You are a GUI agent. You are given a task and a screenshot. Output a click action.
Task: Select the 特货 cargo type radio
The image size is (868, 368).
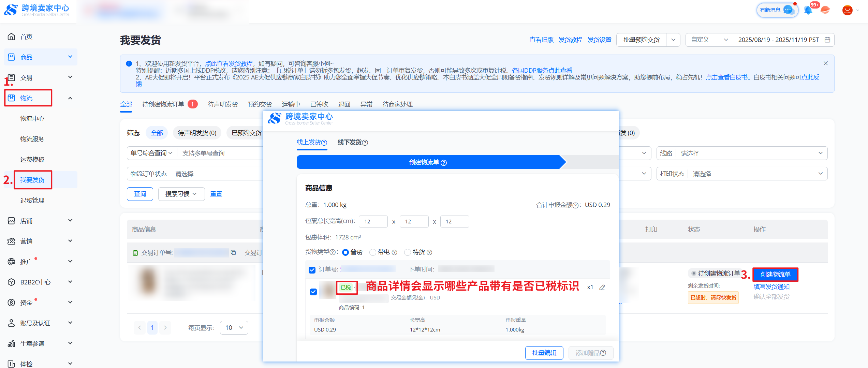(407, 252)
